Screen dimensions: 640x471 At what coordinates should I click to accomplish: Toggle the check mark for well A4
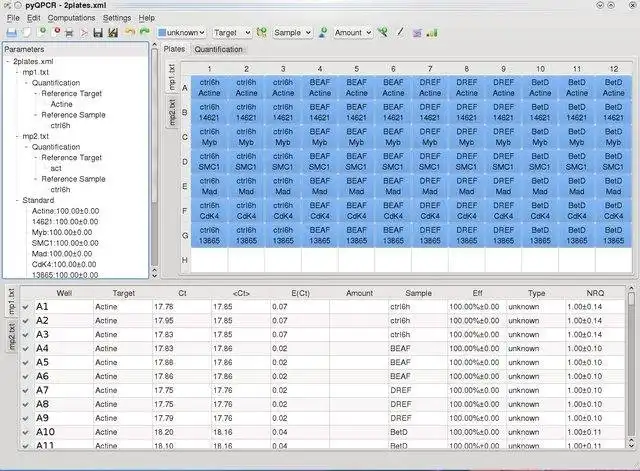click(x=26, y=349)
